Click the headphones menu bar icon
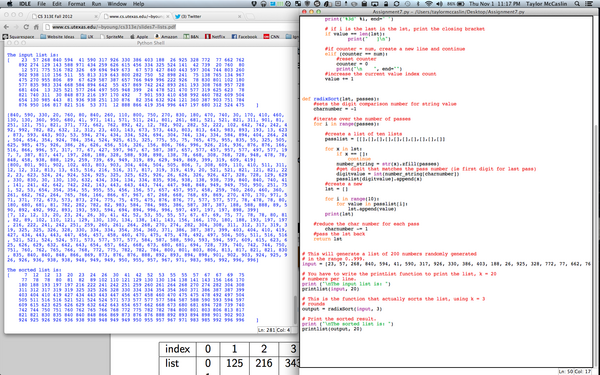Image resolution: width=600 pixels, height=375 pixels. pos(264,3)
